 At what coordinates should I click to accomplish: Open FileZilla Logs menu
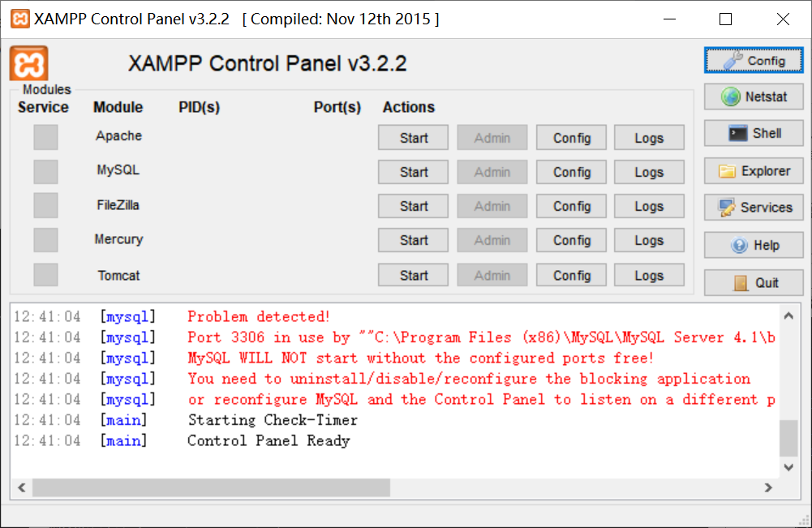click(x=650, y=206)
